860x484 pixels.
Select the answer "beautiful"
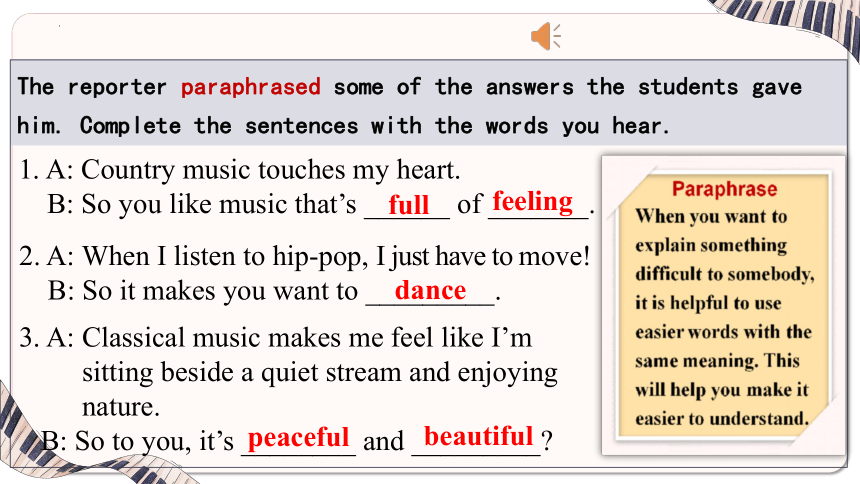click(x=479, y=436)
